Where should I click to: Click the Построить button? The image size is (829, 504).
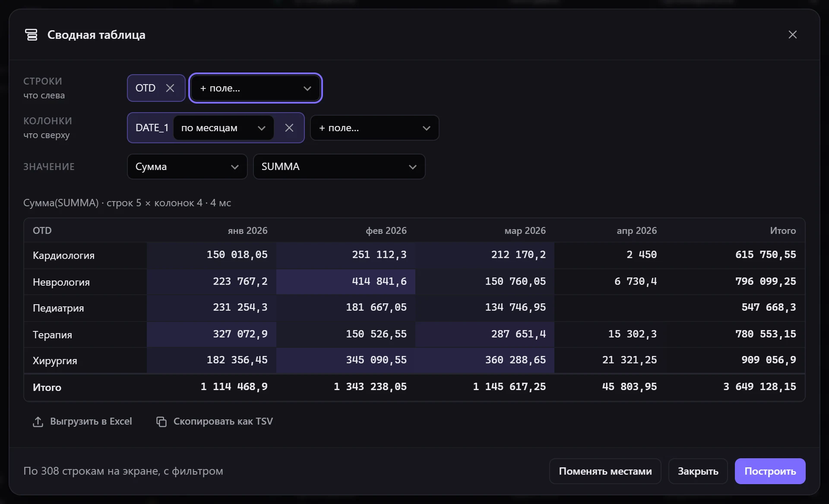click(770, 471)
